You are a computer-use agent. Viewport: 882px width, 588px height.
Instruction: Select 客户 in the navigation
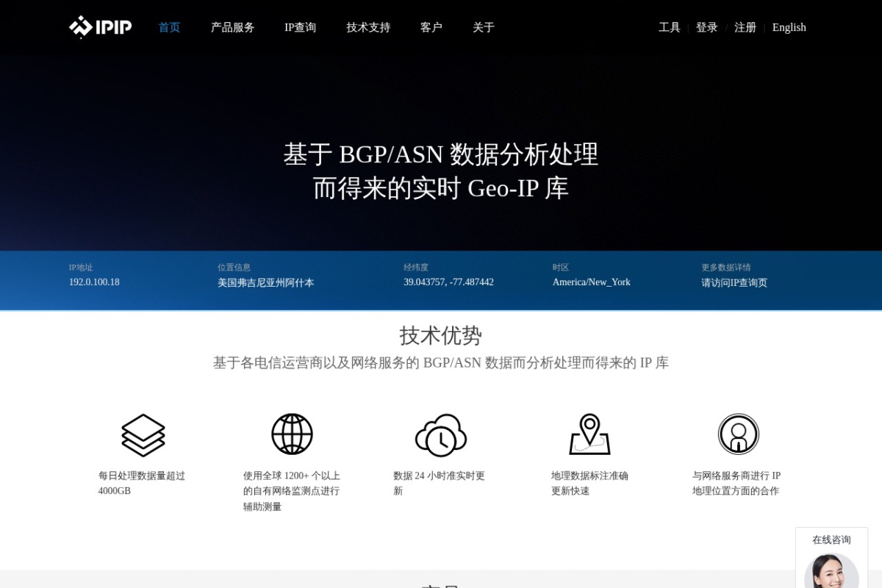431,27
